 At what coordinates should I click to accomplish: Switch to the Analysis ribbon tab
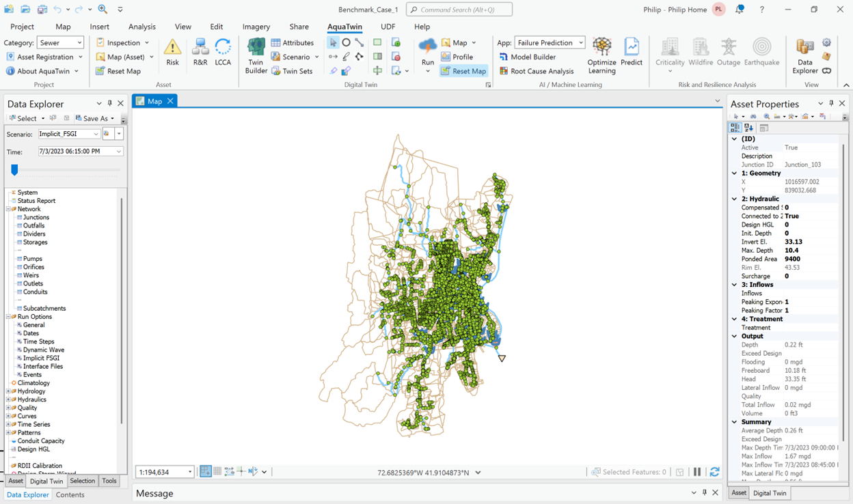click(142, 27)
